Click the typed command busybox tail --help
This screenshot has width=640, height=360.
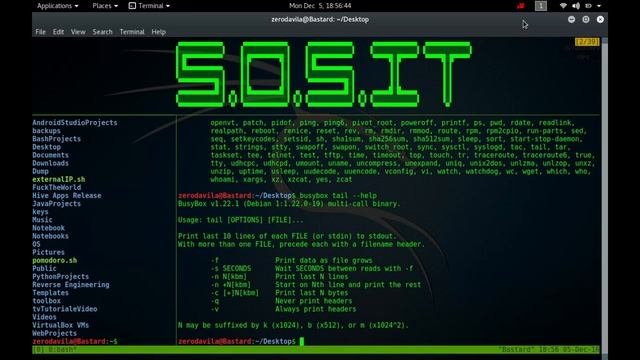pyautogui.click(x=338, y=196)
